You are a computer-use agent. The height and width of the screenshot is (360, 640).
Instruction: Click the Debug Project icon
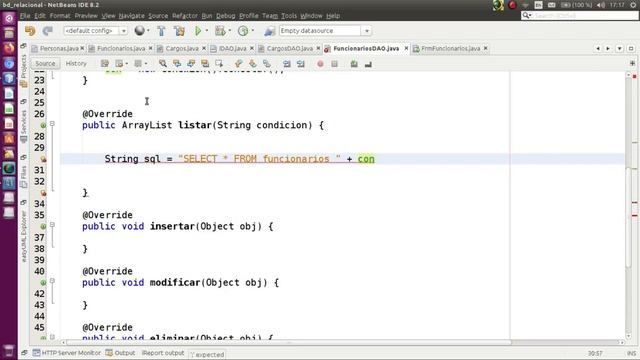click(220, 31)
